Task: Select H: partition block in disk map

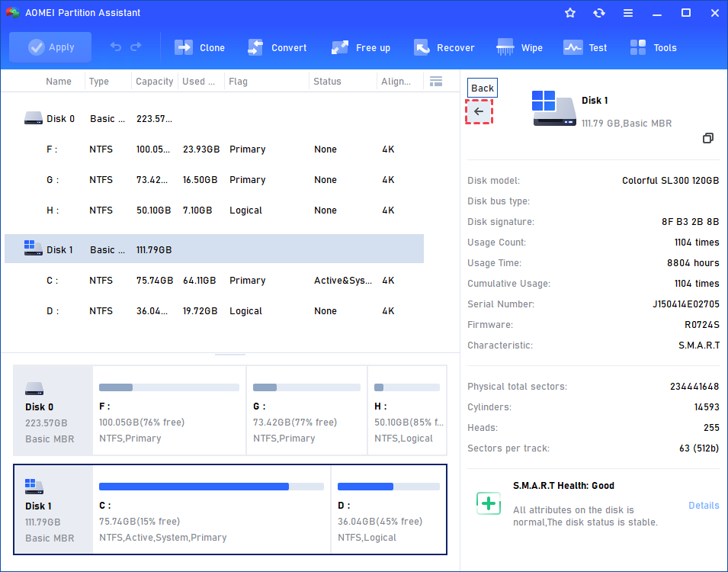Action: click(x=407, y=410)
